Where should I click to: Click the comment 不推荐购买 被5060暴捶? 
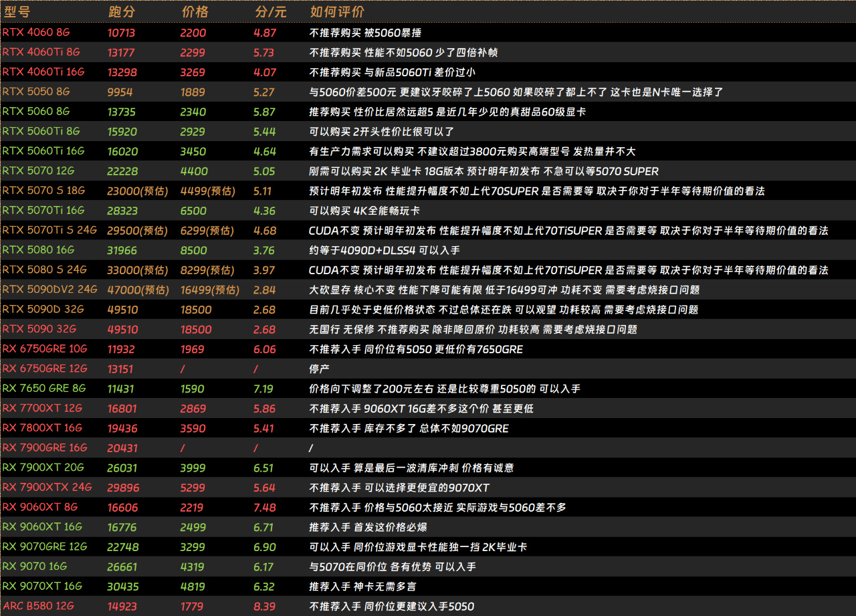coord(365,33)
